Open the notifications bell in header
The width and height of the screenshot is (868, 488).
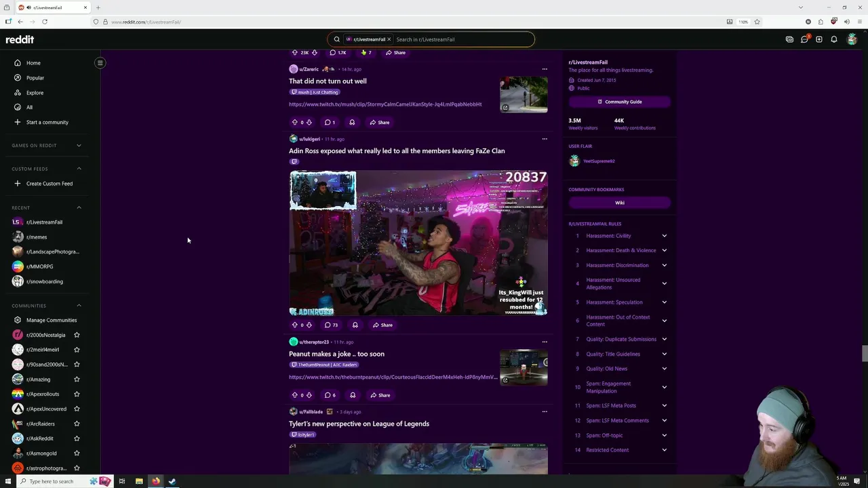click(x=834, y=39)
